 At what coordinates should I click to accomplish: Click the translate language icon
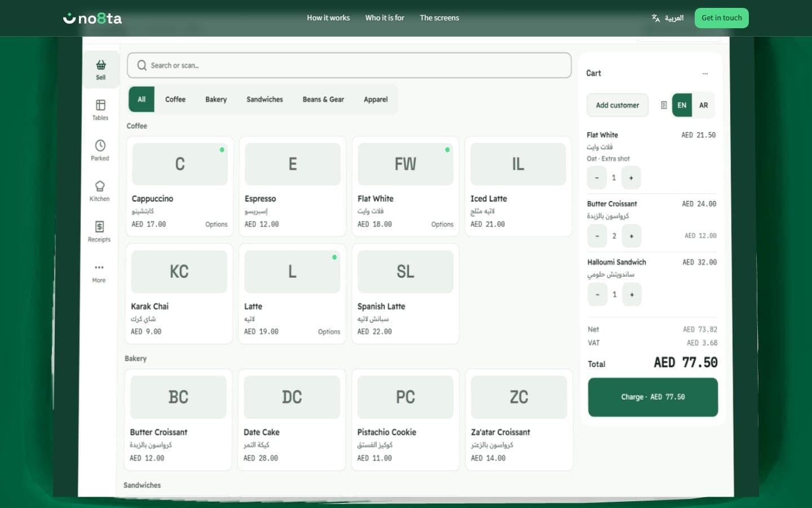point(656,18)
